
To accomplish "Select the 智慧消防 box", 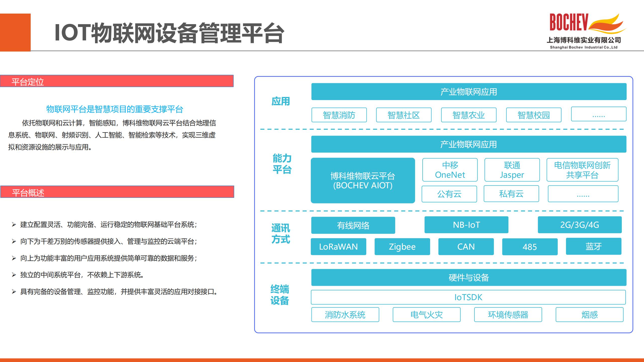I will tap(339, 115).
